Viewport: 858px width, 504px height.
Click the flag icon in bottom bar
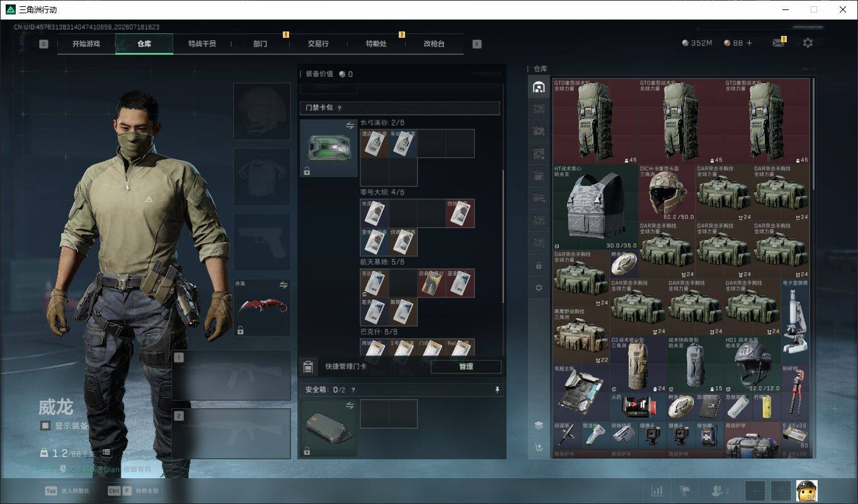coord(685,490)
